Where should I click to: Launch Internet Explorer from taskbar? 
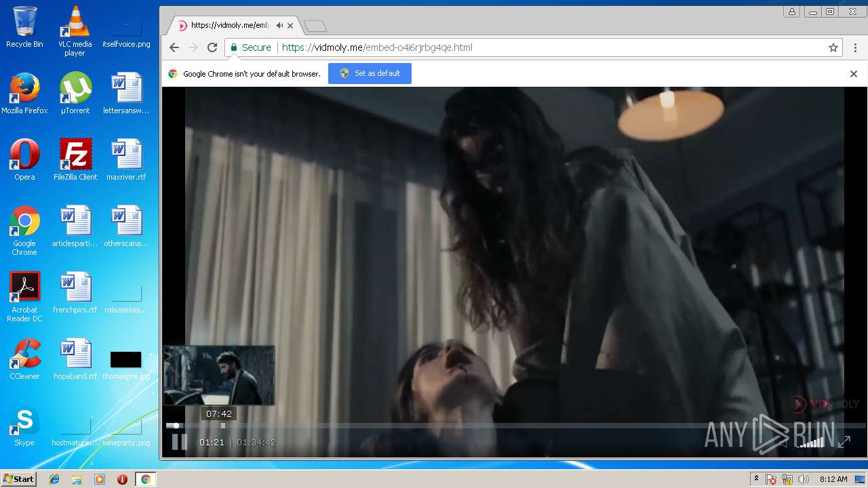[54, 479]
